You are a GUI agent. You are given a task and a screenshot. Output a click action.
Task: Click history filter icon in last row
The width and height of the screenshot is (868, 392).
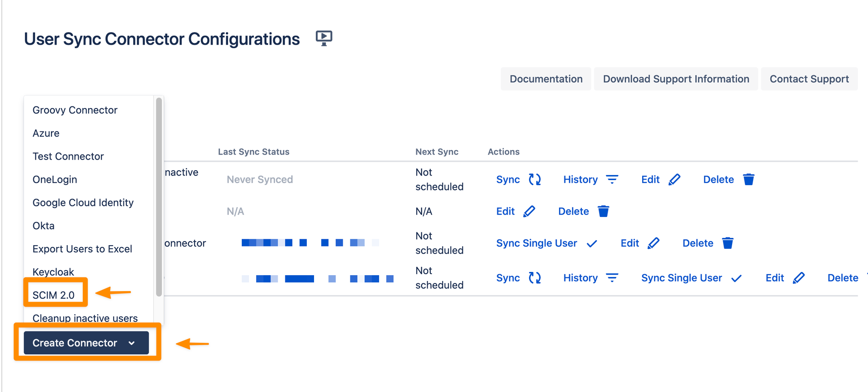pyautogui.click(x=612, y=278)
